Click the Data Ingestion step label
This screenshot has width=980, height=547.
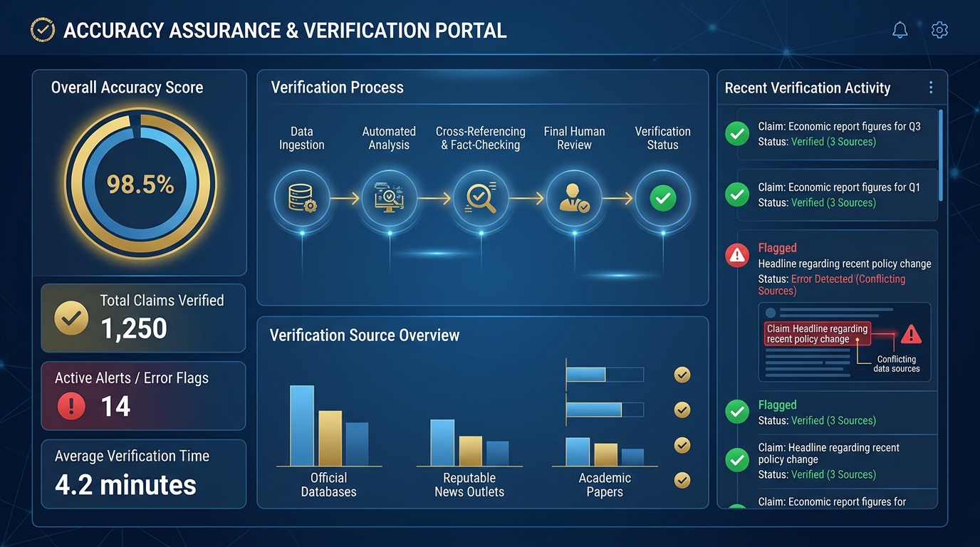pos(302,138)
